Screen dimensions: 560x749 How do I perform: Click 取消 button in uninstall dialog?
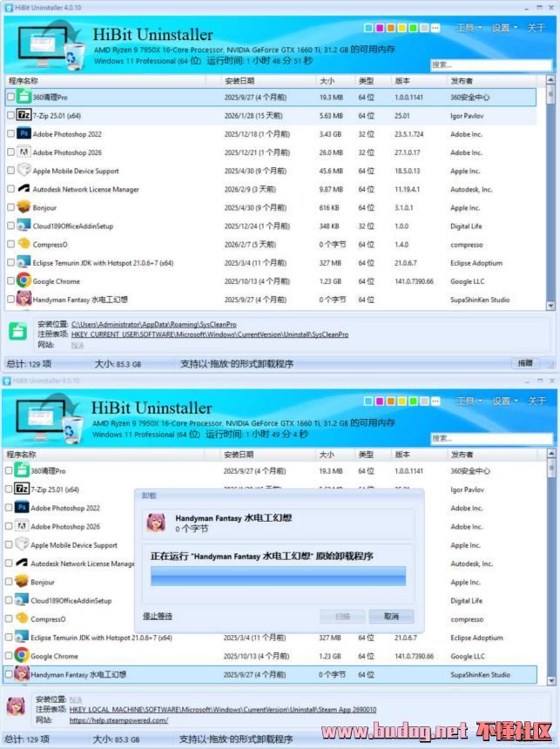tap(391, 617)
